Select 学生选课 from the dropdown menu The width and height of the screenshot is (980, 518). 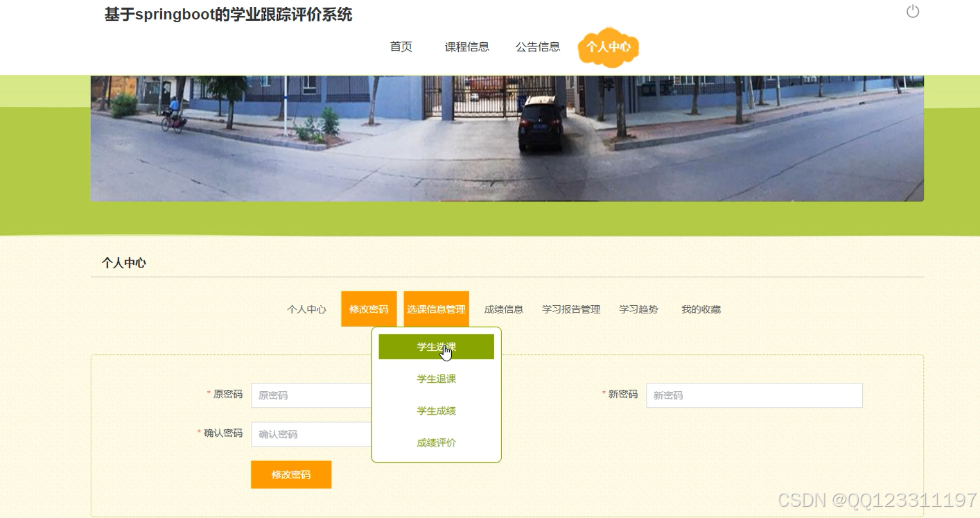[436, 346]
